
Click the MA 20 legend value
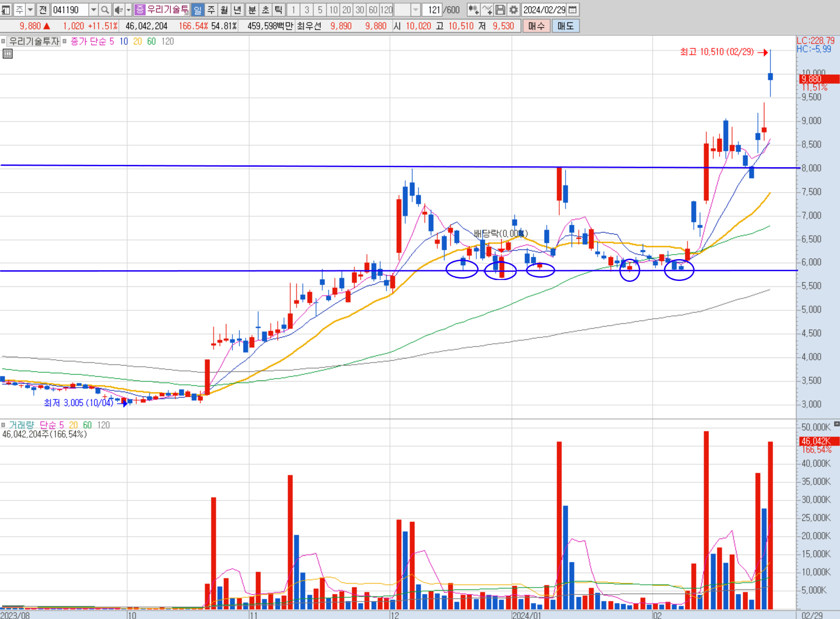(x=138, y=41)
